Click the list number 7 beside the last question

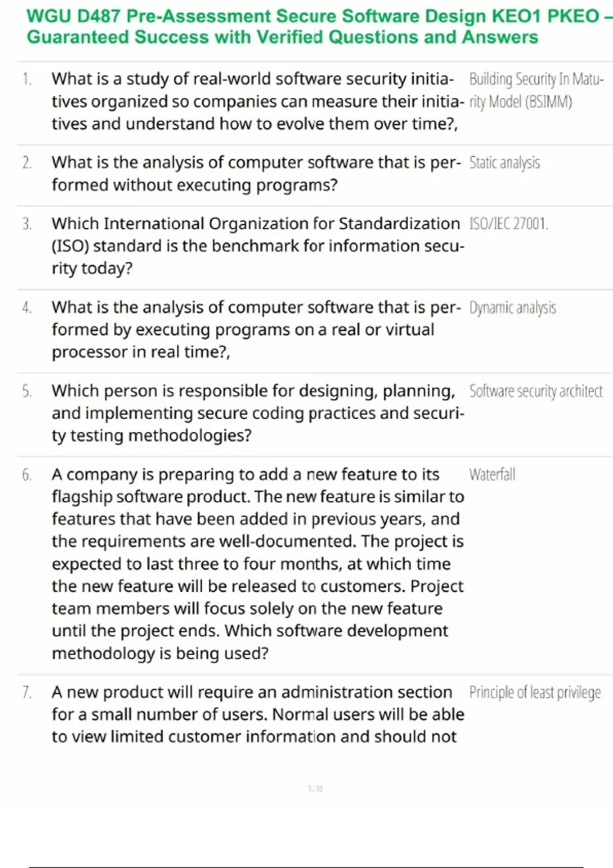click(27, 692)
